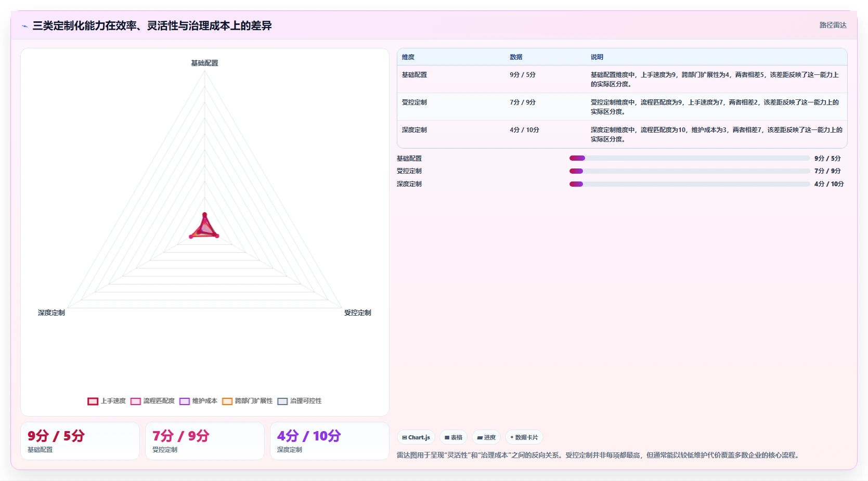Click the 数据卡片 tag pill
868x481 pixels.
click(x=524, y=437)
